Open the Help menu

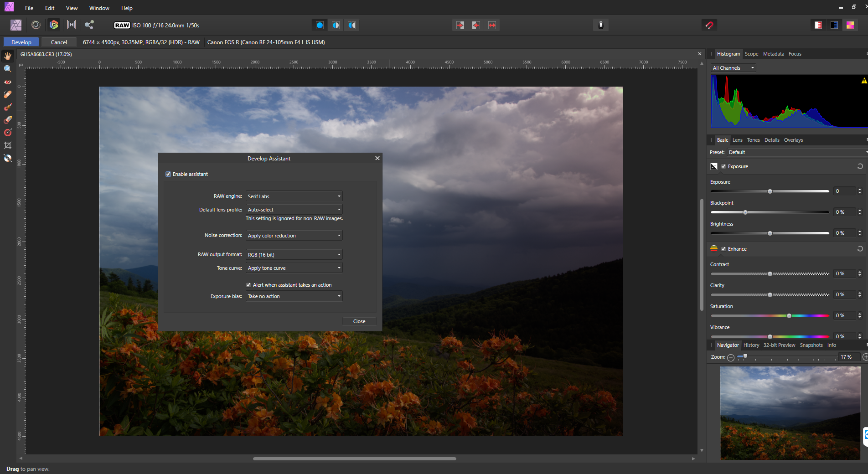[x=127, y=8]
